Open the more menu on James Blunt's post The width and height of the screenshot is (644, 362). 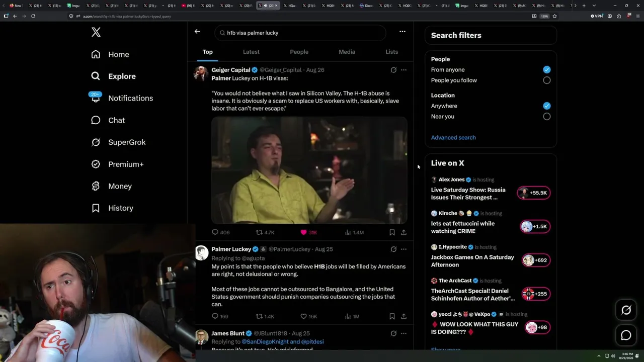[x=404, y=333]
